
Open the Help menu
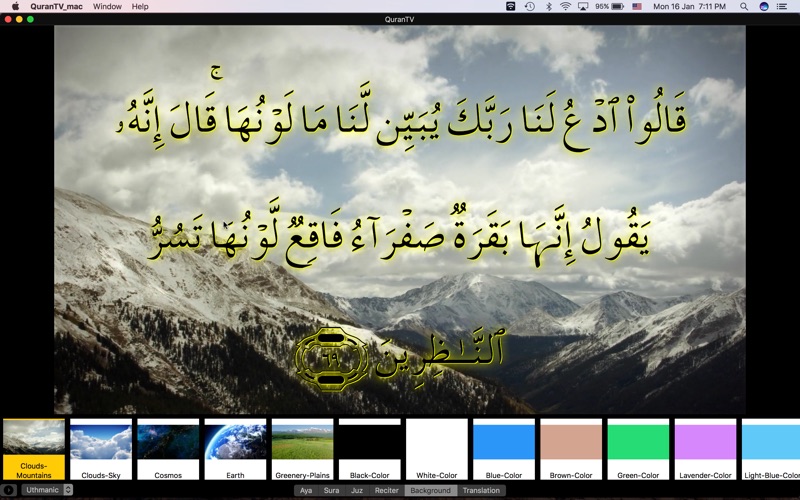coord(140,7)
